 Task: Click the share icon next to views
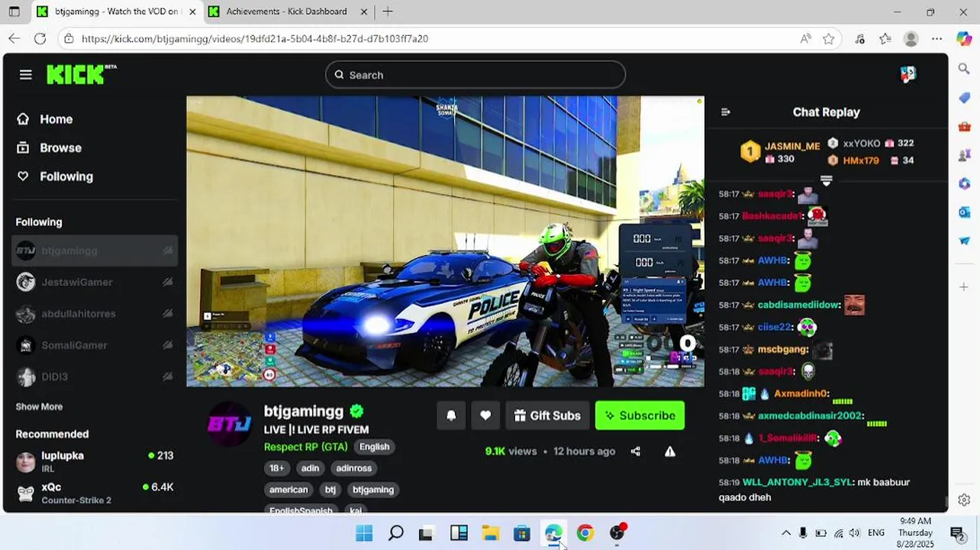[x=636, y=451]
